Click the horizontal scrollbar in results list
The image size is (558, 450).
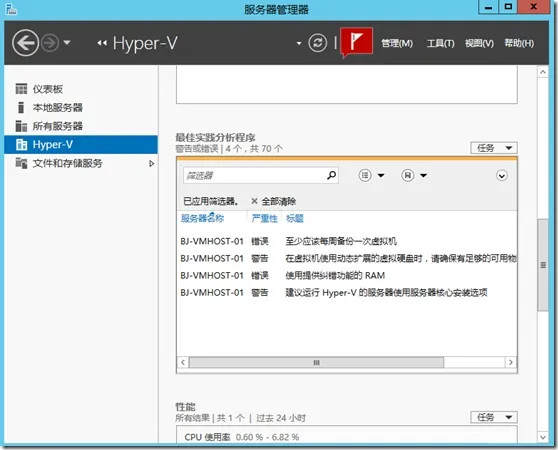[x=316, y=362]
